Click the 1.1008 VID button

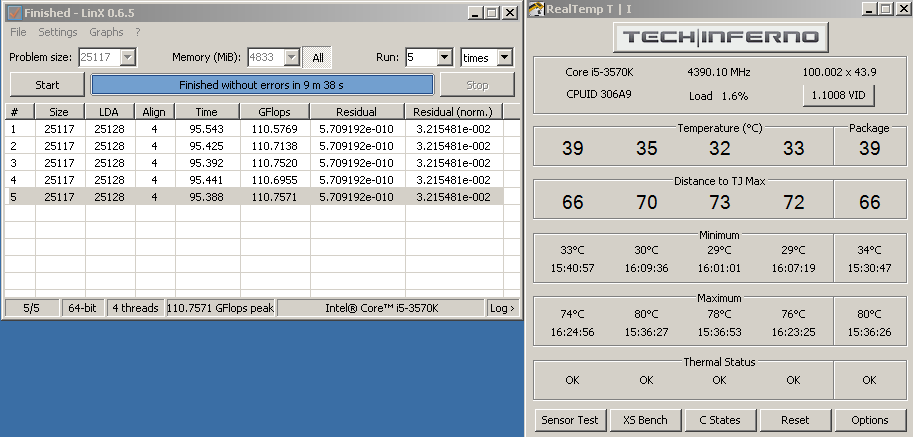(838, 95)
